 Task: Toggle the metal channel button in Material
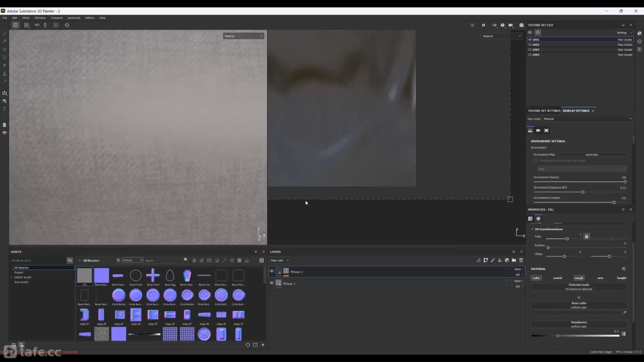(557, 278)
